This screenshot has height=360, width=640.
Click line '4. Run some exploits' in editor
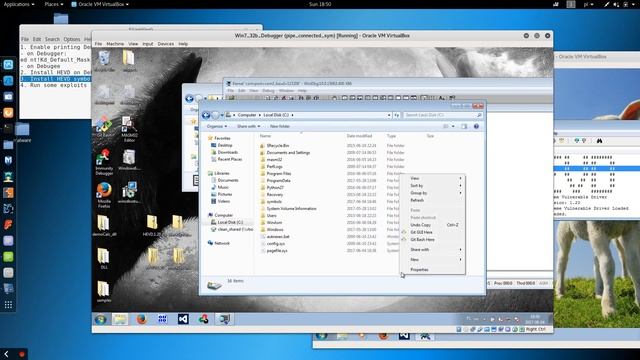click(53, 85)
